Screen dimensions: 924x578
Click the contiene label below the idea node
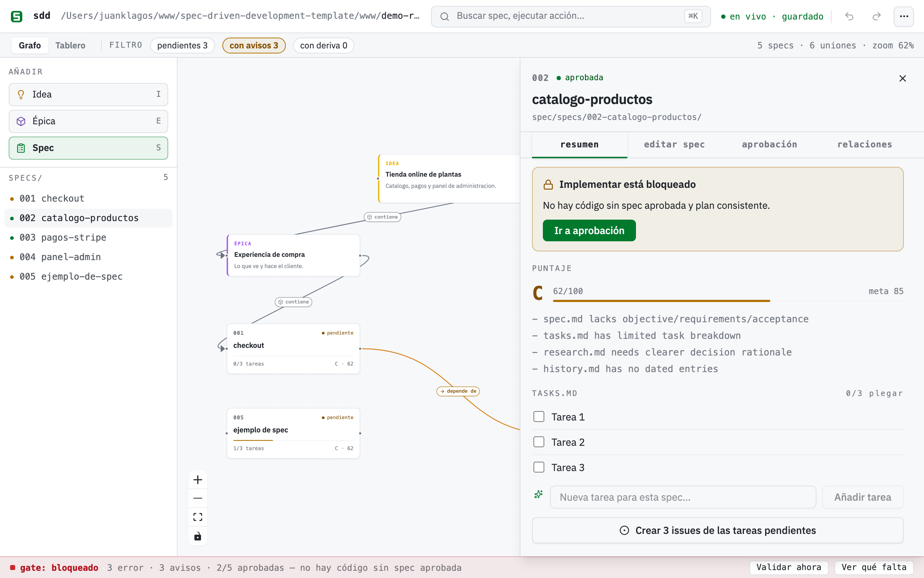[382, 217]
